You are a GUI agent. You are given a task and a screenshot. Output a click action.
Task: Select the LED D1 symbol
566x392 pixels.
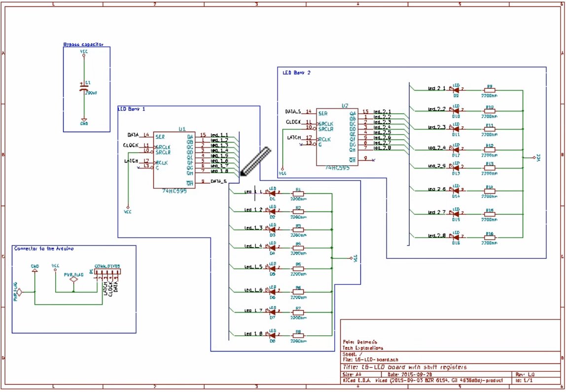(x=272, y=194)
